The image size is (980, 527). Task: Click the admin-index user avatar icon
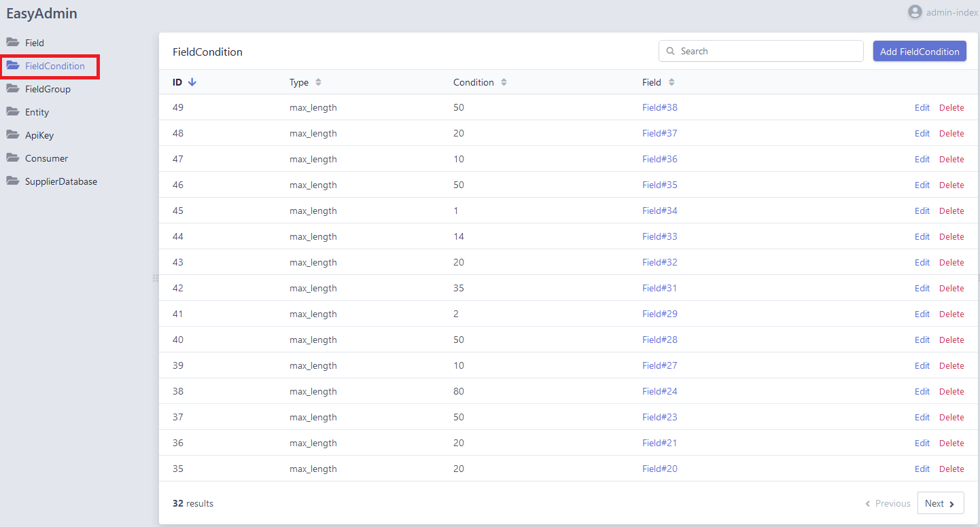915,12
